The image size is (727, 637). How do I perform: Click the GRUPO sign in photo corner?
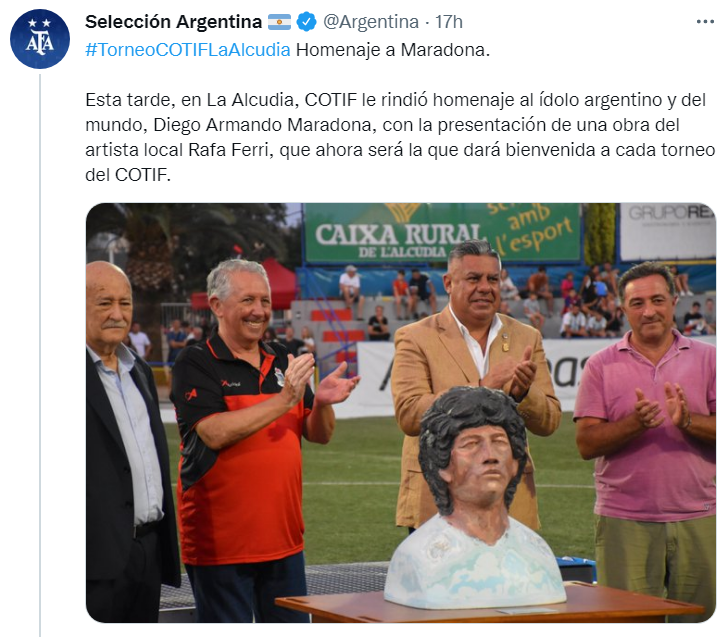coord(668,231)
